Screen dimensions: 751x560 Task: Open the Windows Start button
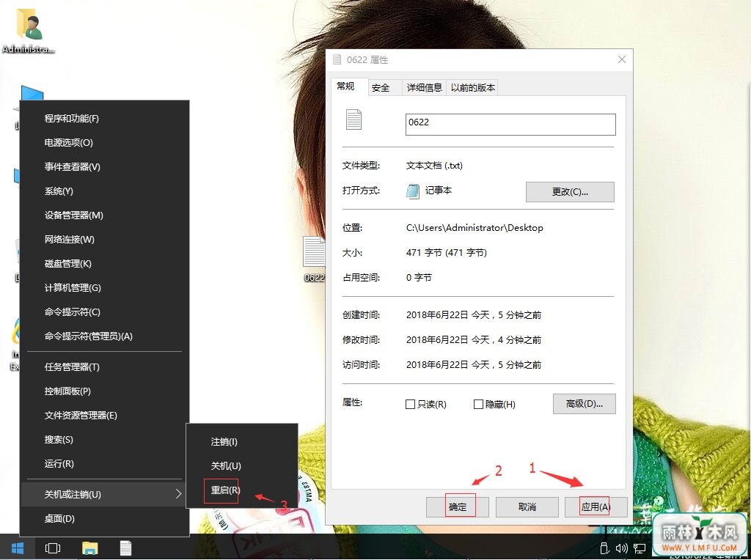[18, 548]
